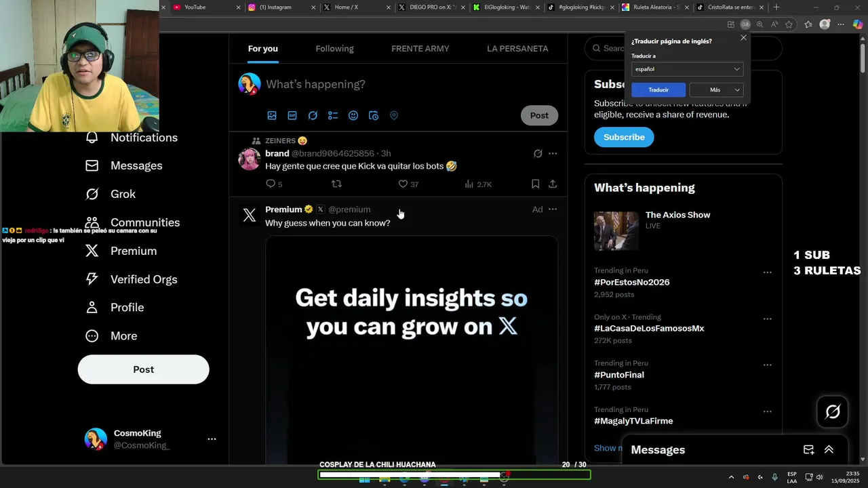
Task: Open Messages from the sidebar
Action: point(124,165)
